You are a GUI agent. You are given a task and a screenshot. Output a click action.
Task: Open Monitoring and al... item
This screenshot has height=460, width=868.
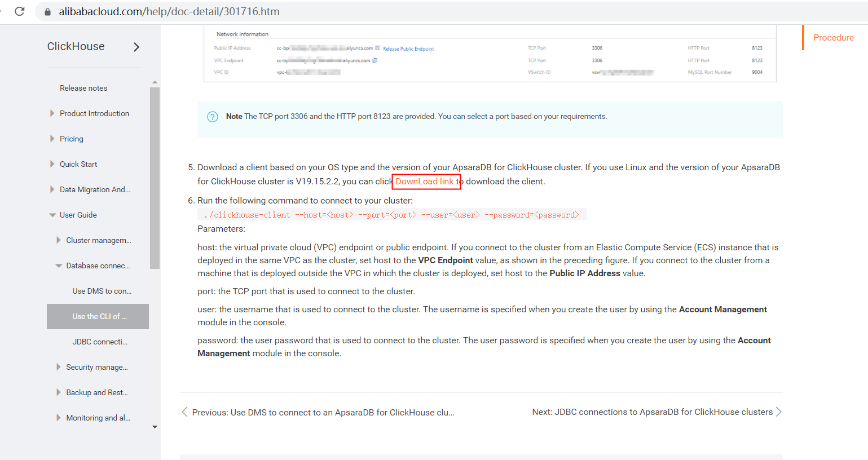[98, 418]
